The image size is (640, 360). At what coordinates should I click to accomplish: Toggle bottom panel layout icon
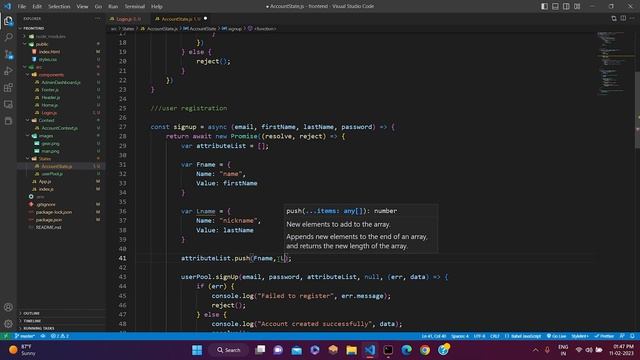555,6
